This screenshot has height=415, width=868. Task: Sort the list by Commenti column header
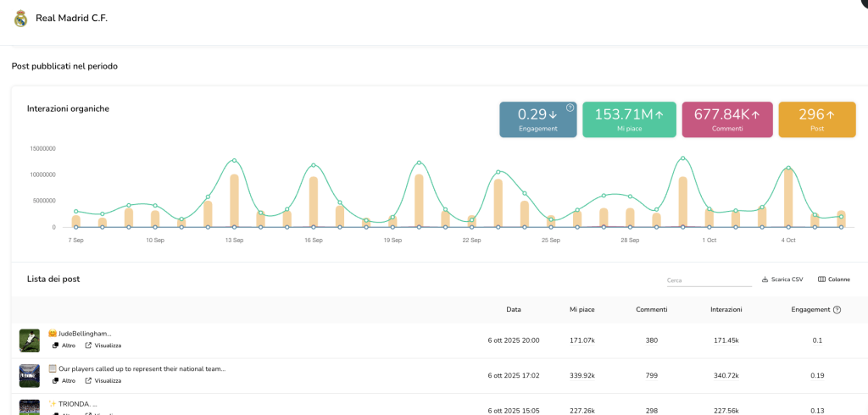(x=651, y=310)
